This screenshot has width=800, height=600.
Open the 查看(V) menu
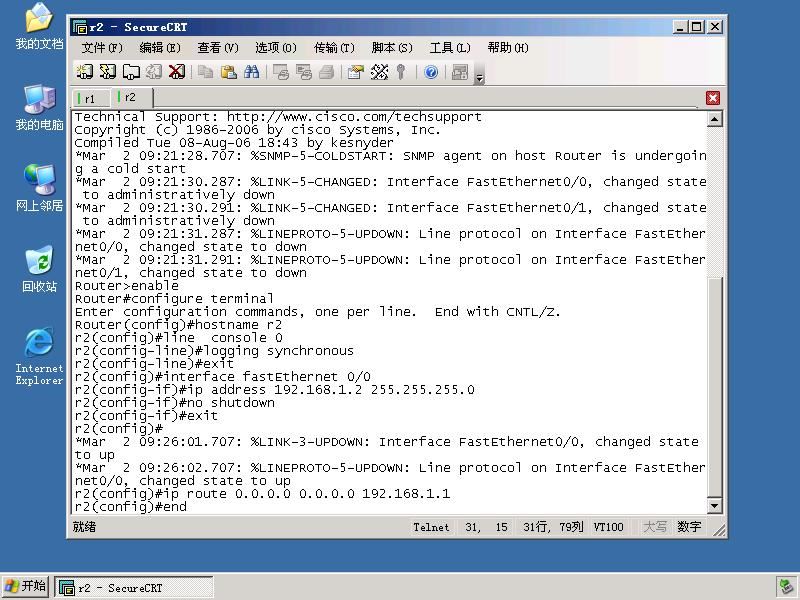218,48
